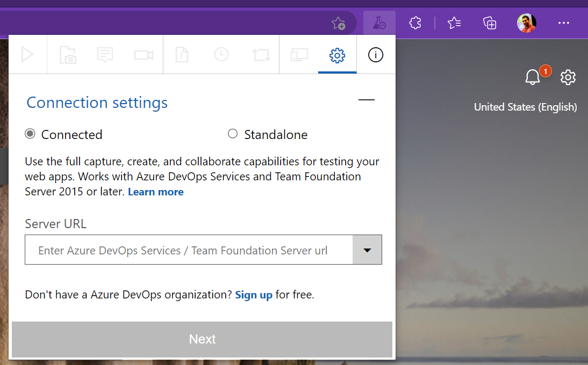
Task: Click the notification bell with badge
Action: [533, 77]
